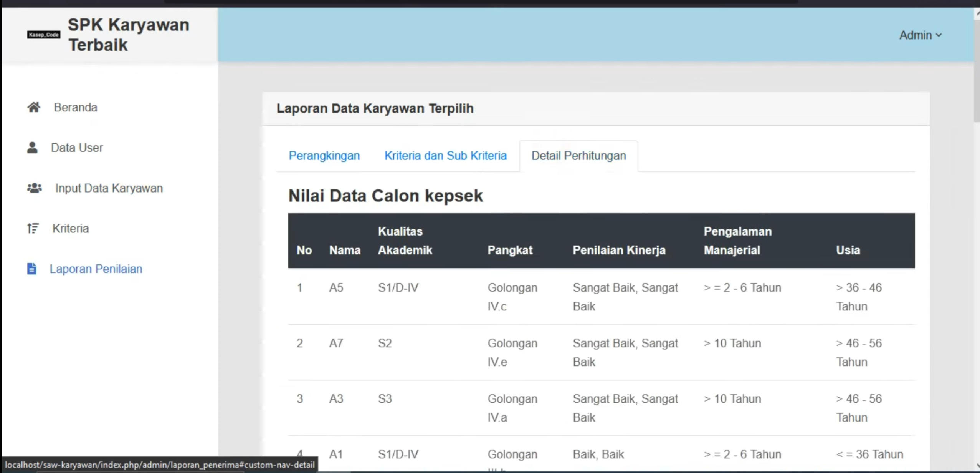
Task: Click the Golongan IV.c cell
Action: pyautogui.click(x=512, y=297)
